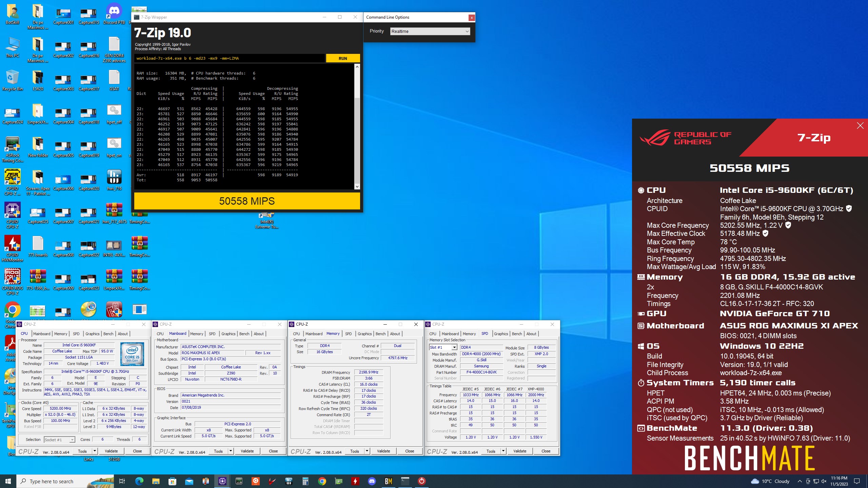Open Bench tab in processor CPU-Z window
The height and width of the screenshot is (488, 868).
coord(108,334)
